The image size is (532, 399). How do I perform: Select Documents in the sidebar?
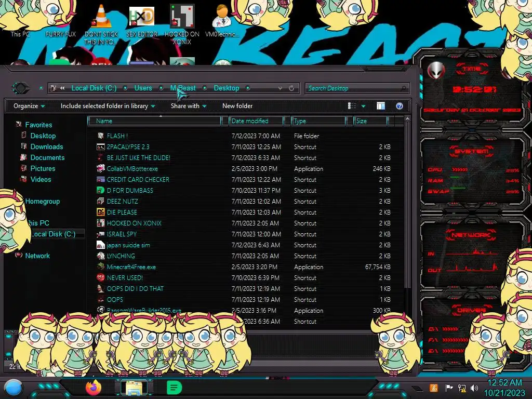click(47, 157)
